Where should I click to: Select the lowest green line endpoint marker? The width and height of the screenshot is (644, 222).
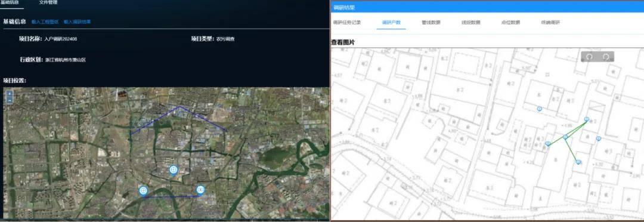click(578, 162)
